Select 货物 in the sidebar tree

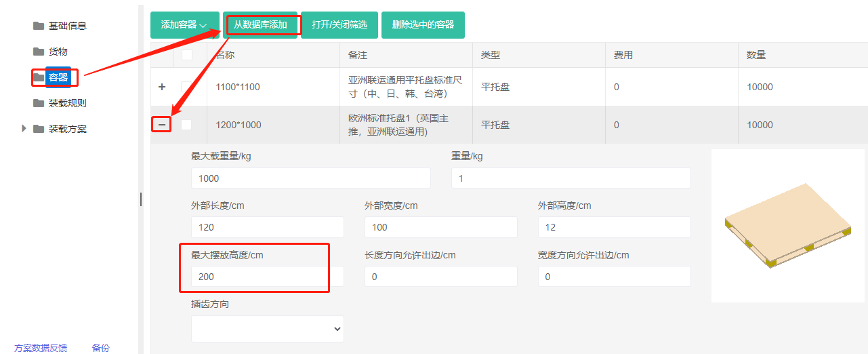[x=58, y=52]
